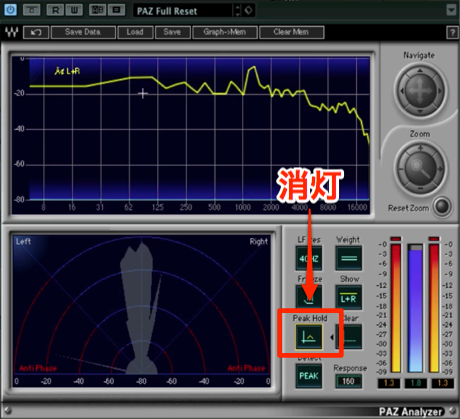This screenshot has width=460, height=419.
Task: Click the left red level meter bar
Action: 396,308
